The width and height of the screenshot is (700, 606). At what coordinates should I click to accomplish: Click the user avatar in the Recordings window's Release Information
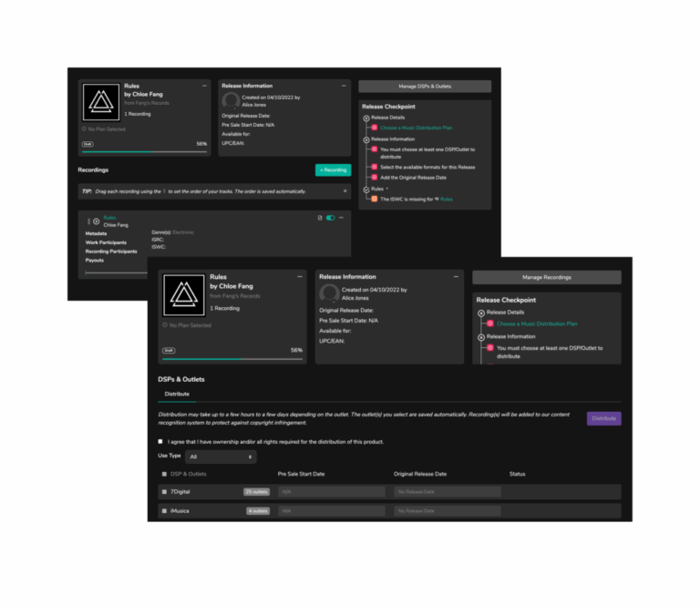pyautogui.click(x=231, y=100)
